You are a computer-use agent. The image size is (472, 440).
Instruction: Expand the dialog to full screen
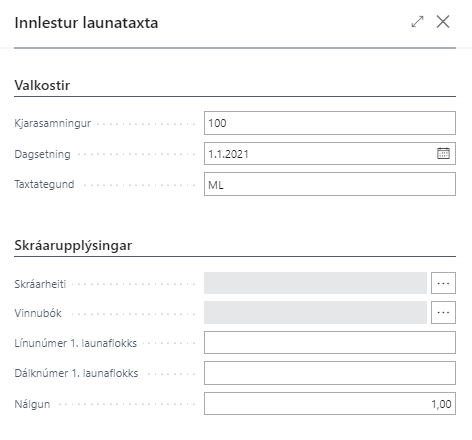[417, 22]
